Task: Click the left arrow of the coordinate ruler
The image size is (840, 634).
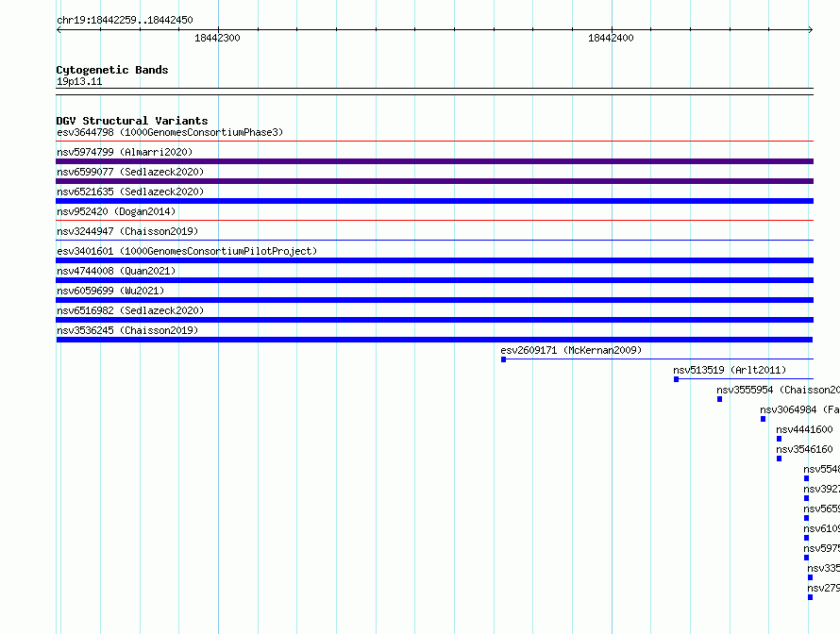Action: tap(59, 29)
